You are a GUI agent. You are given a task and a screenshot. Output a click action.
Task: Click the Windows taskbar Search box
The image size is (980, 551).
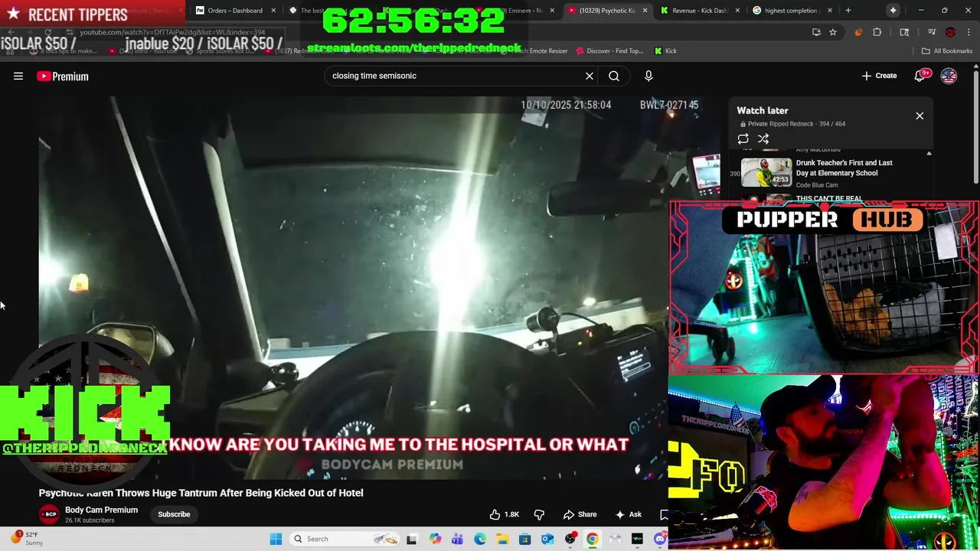345,539
